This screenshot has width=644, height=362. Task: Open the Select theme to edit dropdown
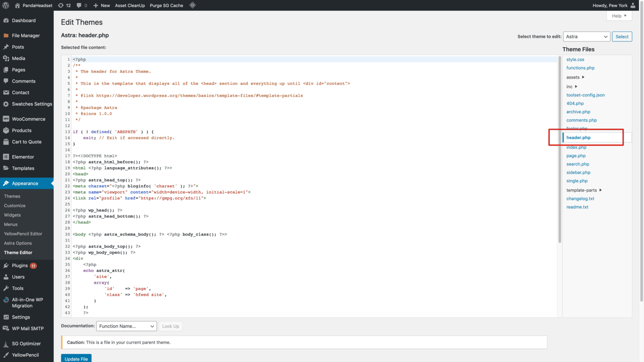[586, 37]
